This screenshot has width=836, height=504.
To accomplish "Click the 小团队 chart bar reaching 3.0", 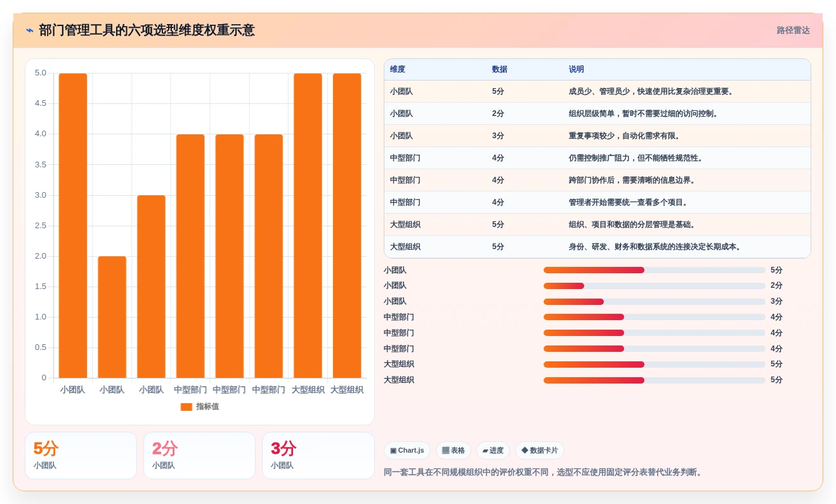I will pos(151,287).
